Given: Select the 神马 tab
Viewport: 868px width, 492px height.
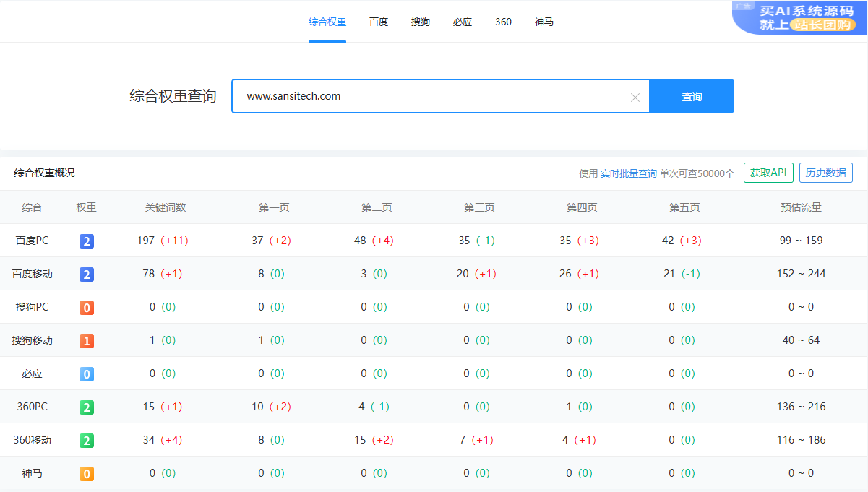Looking at the screenshot, I should pos(544,22).
